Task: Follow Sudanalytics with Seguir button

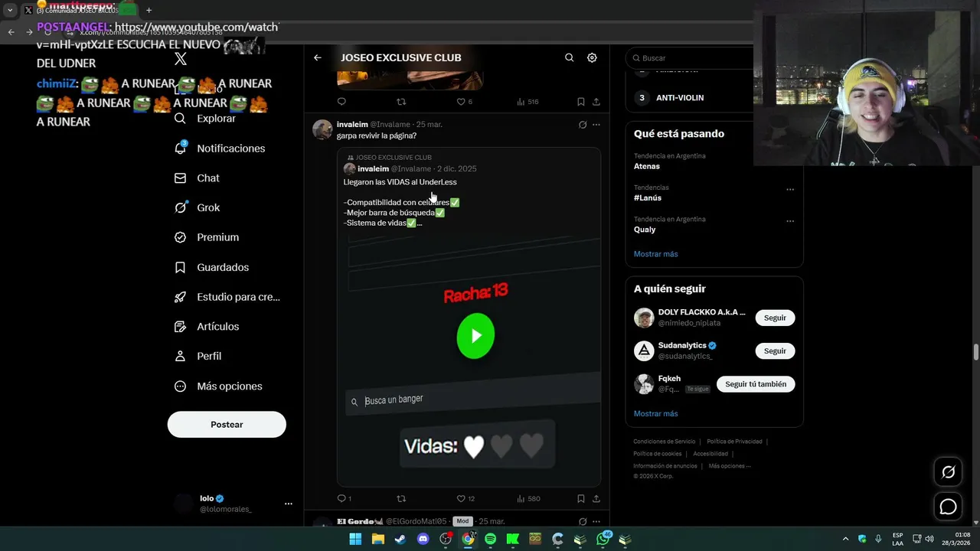Action: point(775,350)
